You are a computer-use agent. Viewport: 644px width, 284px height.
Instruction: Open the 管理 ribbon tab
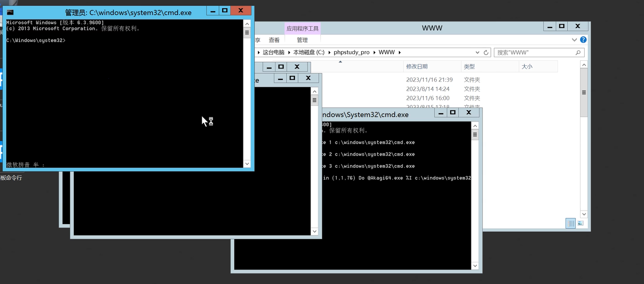(302, 40)
